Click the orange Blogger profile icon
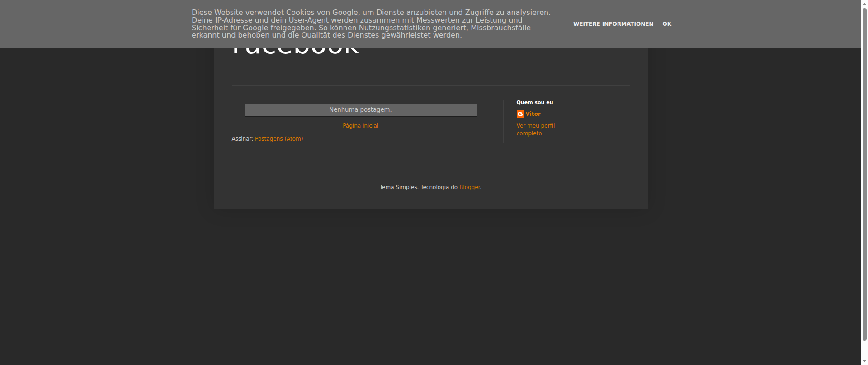This screenshot has width=868, height=365. pyautogui.click(x=520, y=114)
